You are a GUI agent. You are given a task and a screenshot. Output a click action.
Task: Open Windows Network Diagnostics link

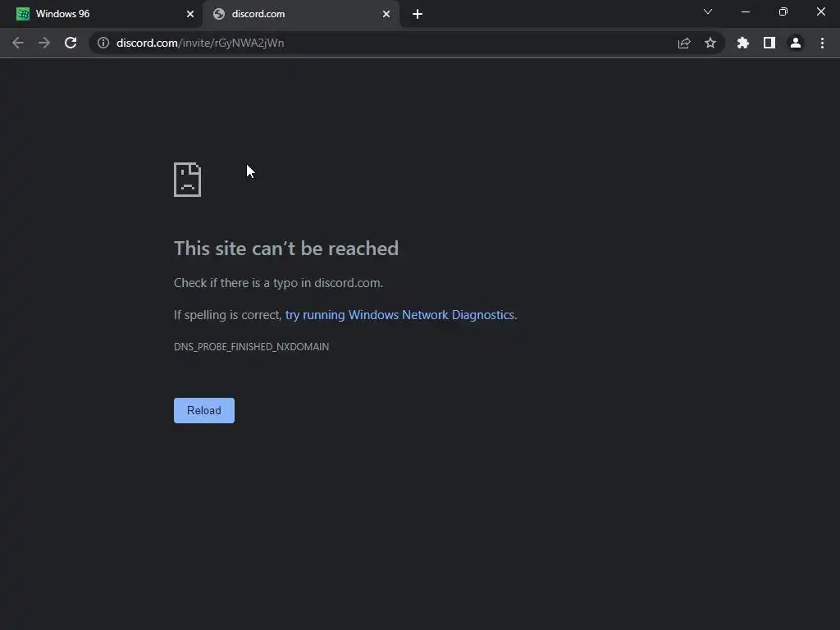tap(399, 315)
